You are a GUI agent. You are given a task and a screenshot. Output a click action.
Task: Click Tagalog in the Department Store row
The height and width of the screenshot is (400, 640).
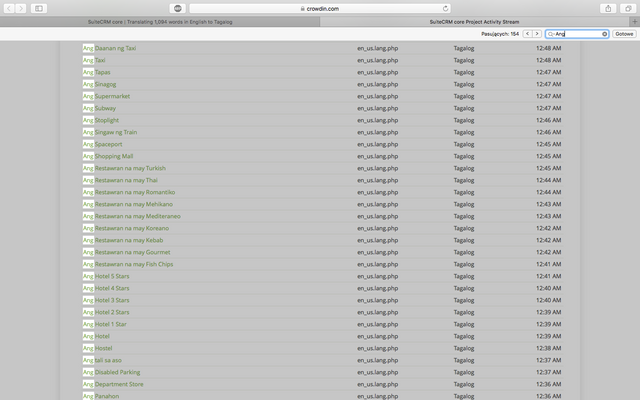[464, 384]
